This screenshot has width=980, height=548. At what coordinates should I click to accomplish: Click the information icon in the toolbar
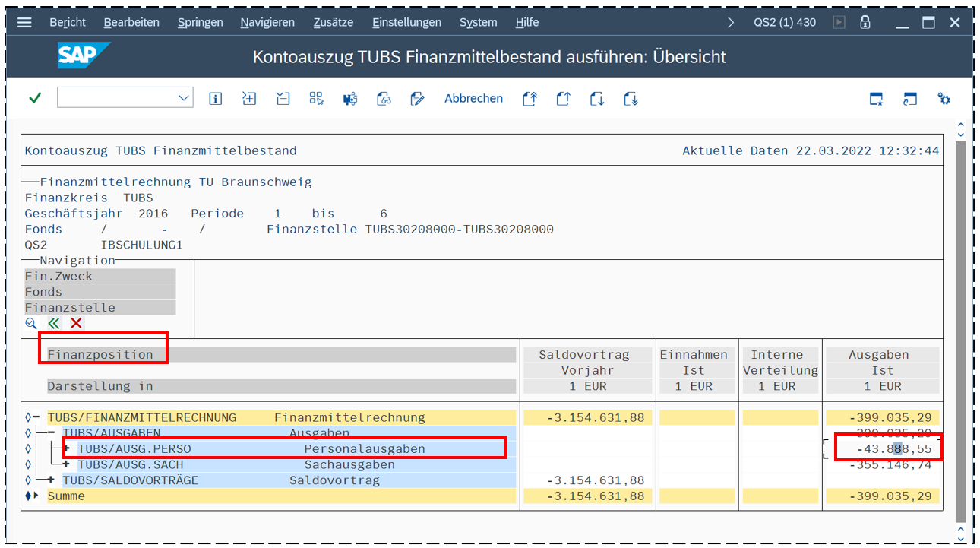coord(216,99)
